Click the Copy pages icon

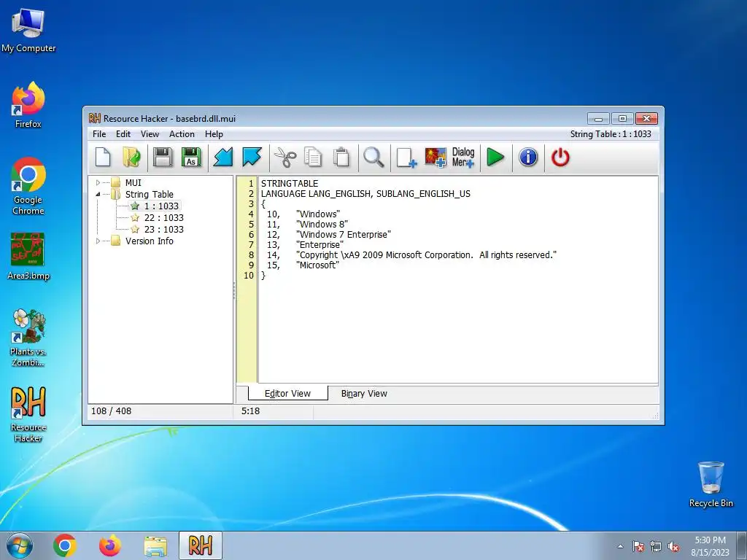[313, 157]
